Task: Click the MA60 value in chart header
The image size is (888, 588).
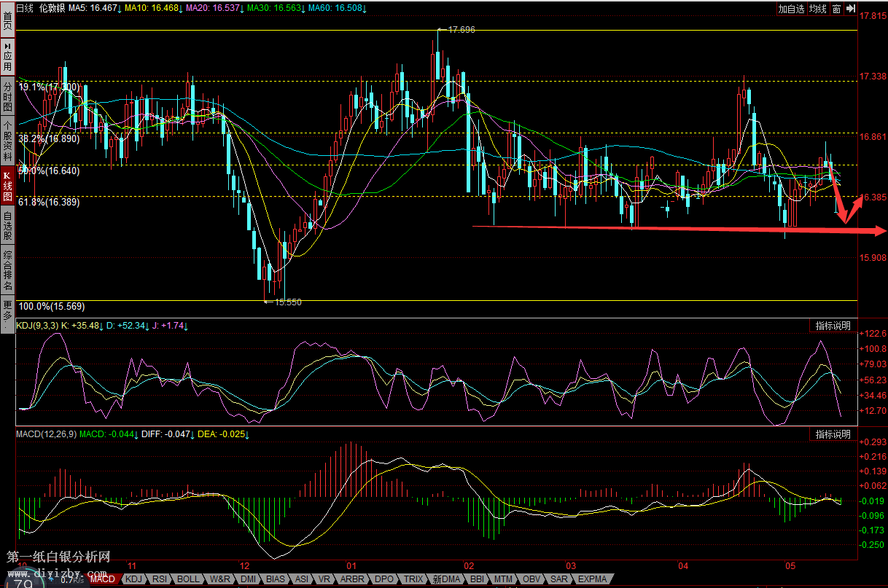Action: tap(337, 8)
